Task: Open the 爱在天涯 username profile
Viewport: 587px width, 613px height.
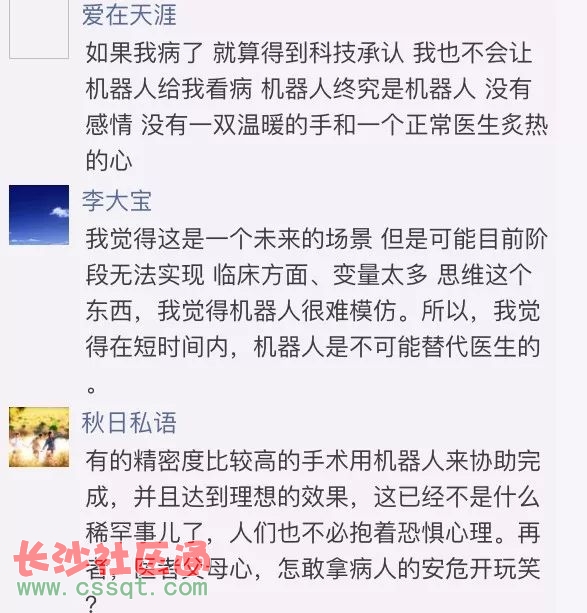Action: [x=129, y=15]
